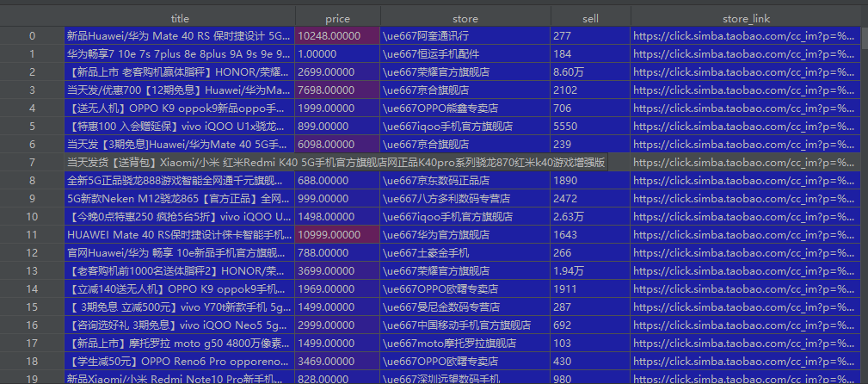Click title cell starting 【送无人机】OPPO K9
The width and height of the screenshot is (868, 384).
tap(180, 108)
